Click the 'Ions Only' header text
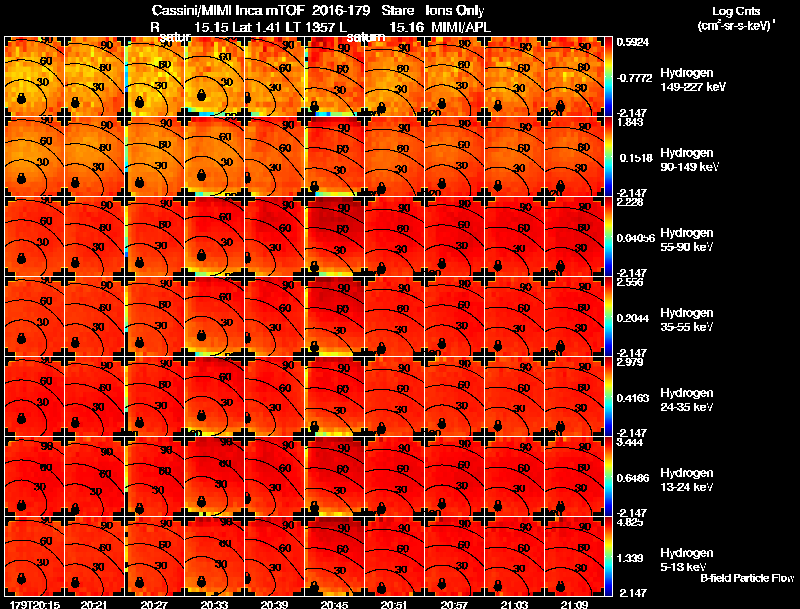This screenshot has width=800, height=609. coord(455,11)
